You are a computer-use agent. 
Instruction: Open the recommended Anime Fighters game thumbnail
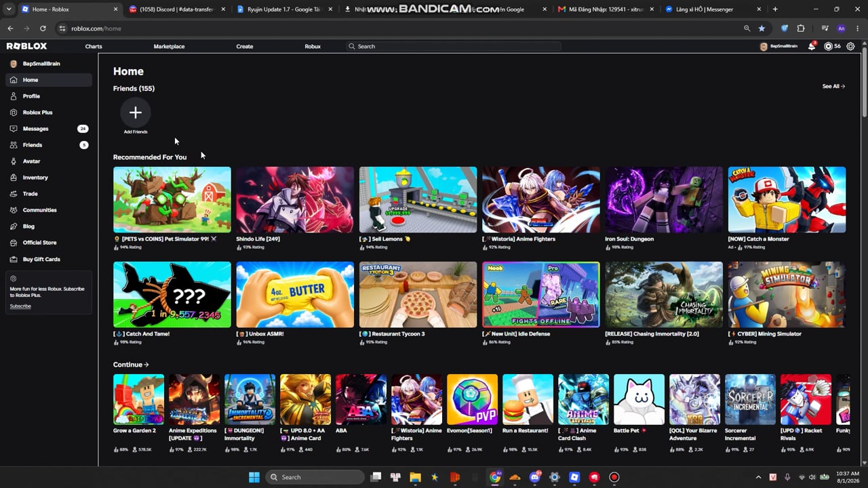pyautogui.click(x=541, y=199)
